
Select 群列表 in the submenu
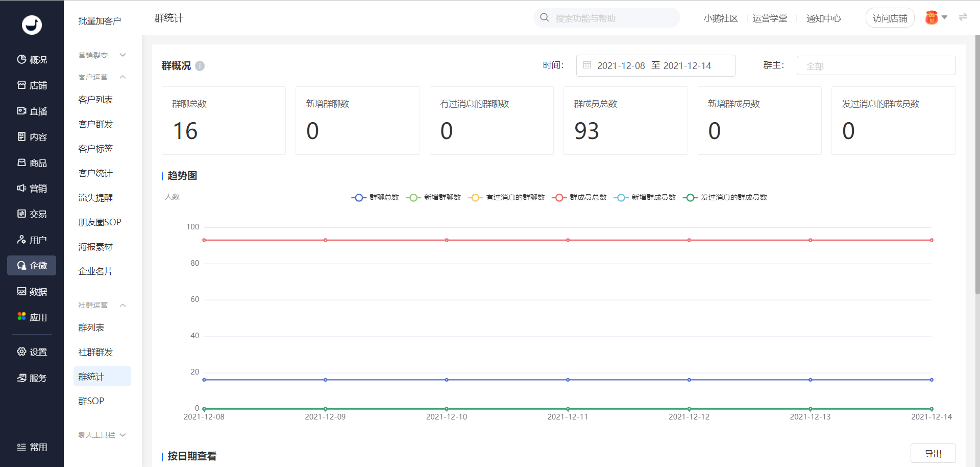point(91,328)
